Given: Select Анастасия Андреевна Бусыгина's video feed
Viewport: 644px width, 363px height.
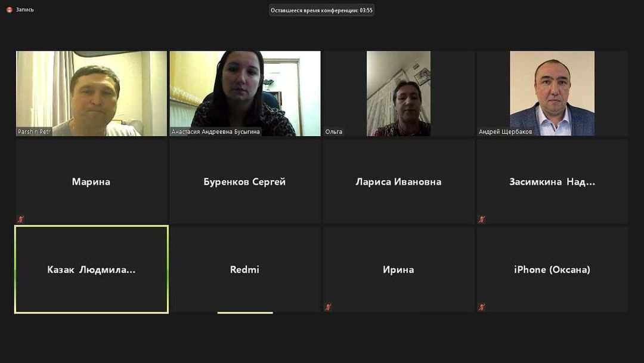Looking at the screenshot, I should 245,93.
